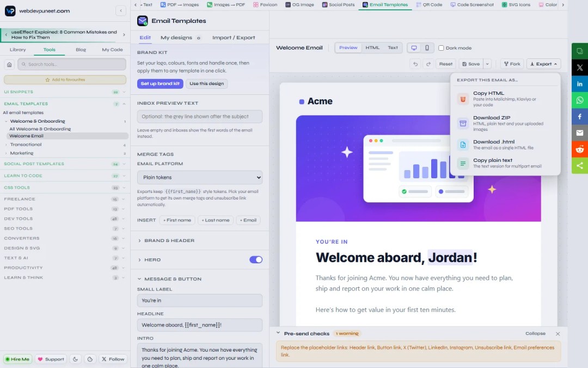Image resolution: width=588 pixels, height=368 pixels.
Task: Open the QR Code tool tab
Action: point(429,4)
